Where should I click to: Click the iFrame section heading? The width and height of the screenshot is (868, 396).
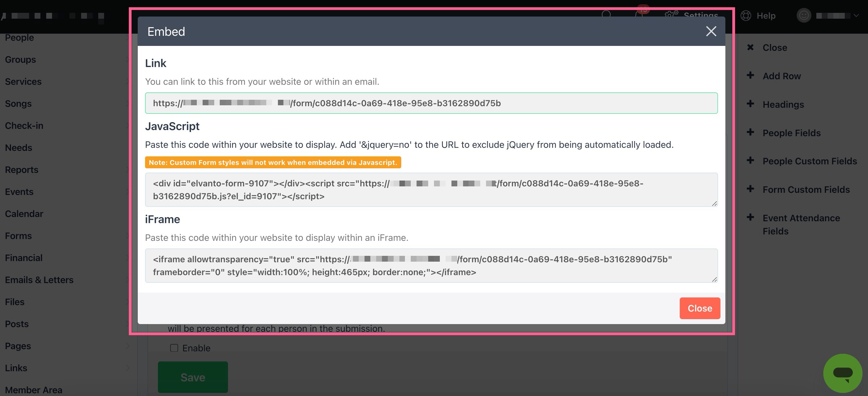[163, 219]
